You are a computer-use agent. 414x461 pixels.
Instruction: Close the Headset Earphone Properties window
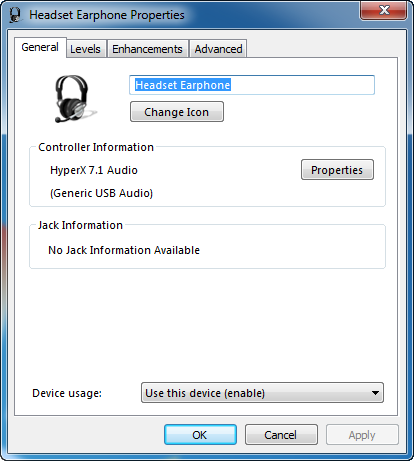(x=383, y=10)
